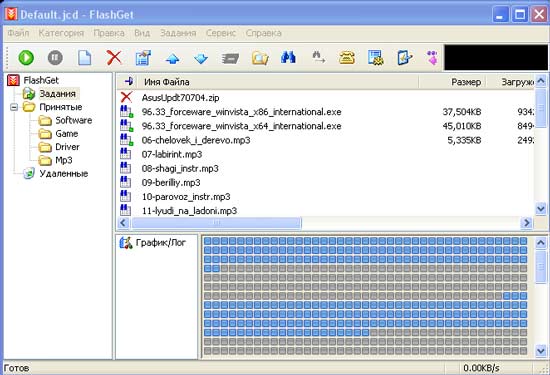Viewport: 550px width, 375px height.
Task: Open the Категория menu
Action: (61, 33)
